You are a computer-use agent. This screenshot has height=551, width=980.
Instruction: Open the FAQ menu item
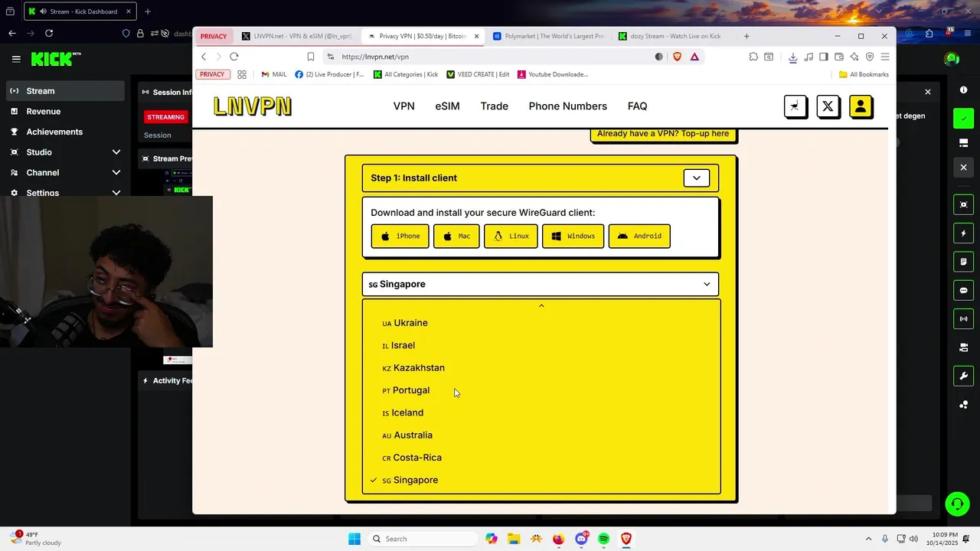(637, 106)
